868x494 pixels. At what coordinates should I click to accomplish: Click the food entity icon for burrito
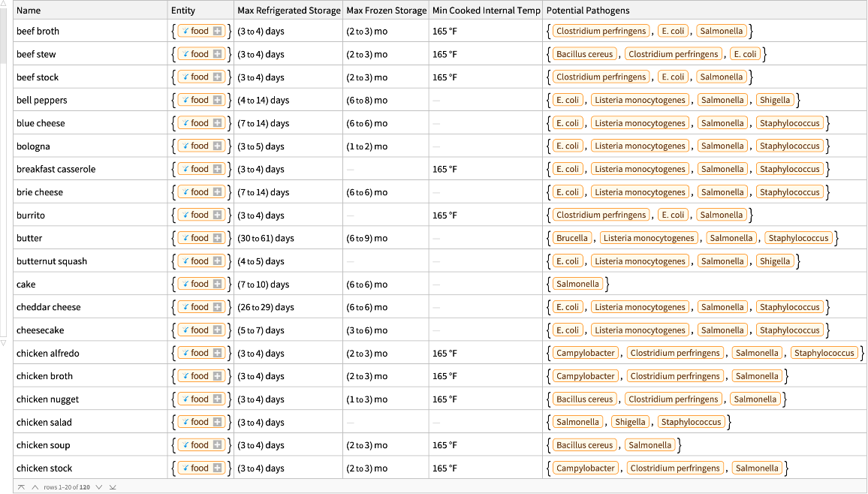(x=186, y=215)
